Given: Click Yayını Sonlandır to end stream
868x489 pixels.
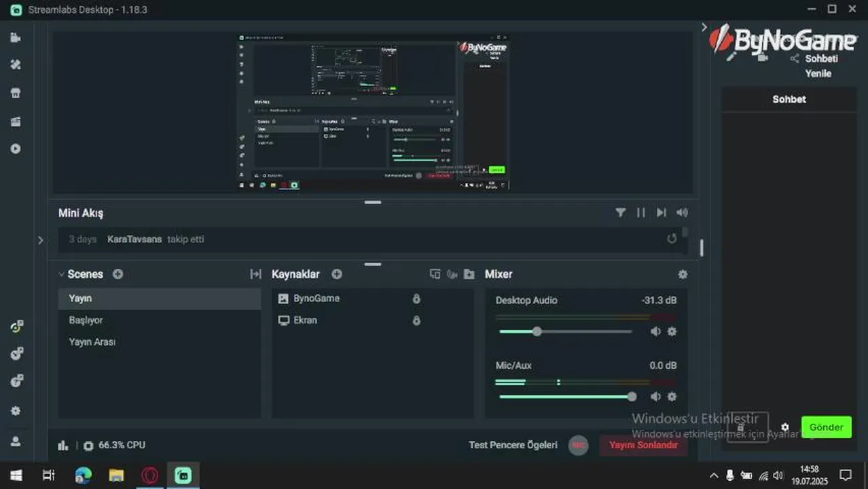Looking at the screenshot, I should (643, 445).
